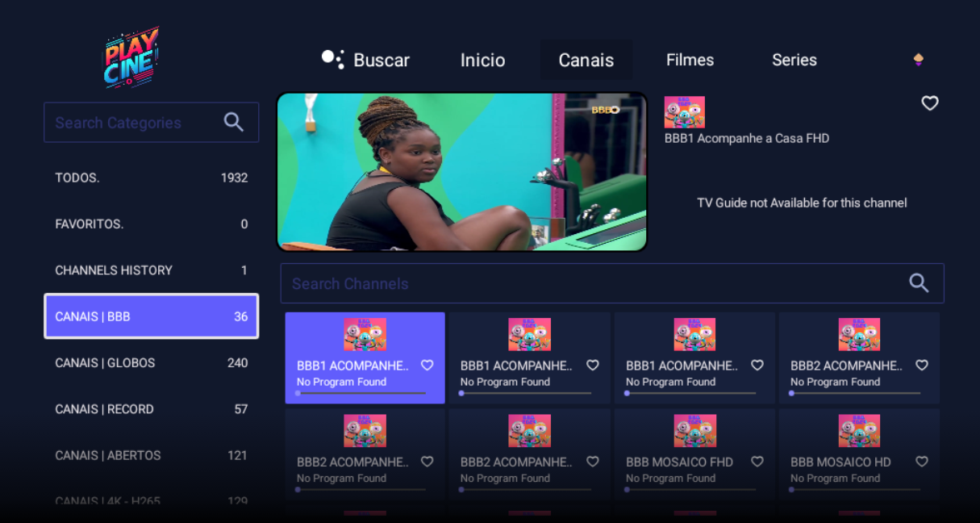
Task: Select the CANAIS | GLOBOS category
Action: [151, 363]
